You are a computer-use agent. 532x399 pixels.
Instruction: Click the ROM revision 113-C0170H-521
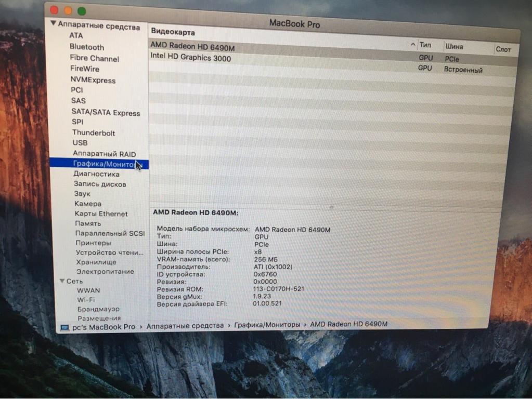click(x=279, y=289)
